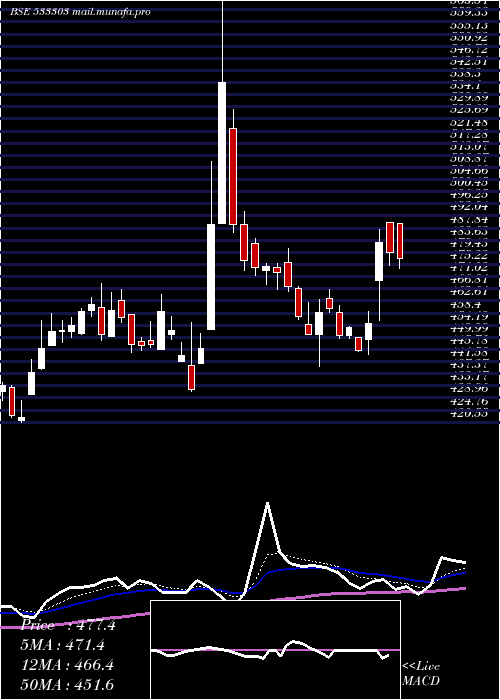The height and width of the screenshot is (700, 500).
Task: Click the 534.1 price axis label
Action: tap(465, 85)
